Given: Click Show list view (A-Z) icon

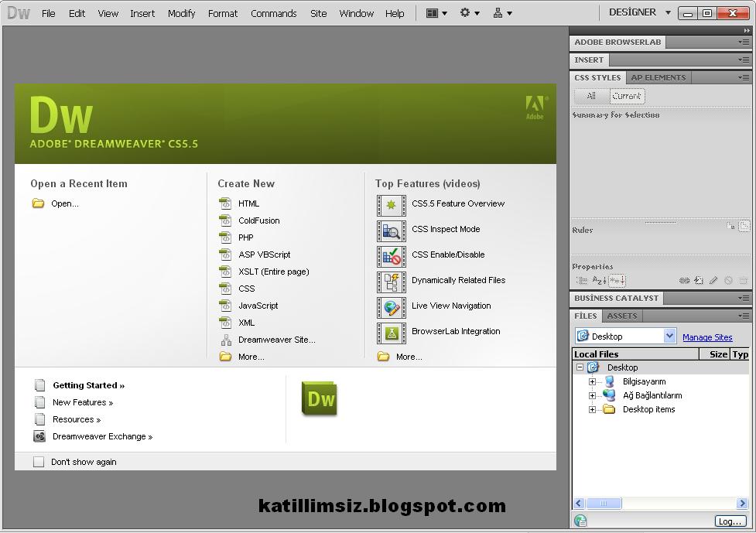Looking at the screenshot, I should (599, 280).
